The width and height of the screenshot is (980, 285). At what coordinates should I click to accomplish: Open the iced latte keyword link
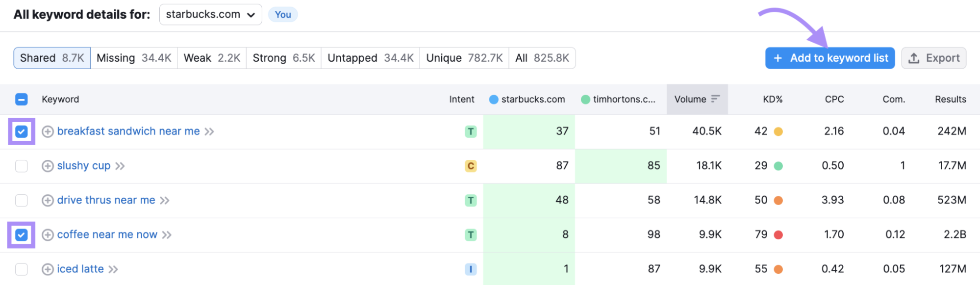[80, 269]
